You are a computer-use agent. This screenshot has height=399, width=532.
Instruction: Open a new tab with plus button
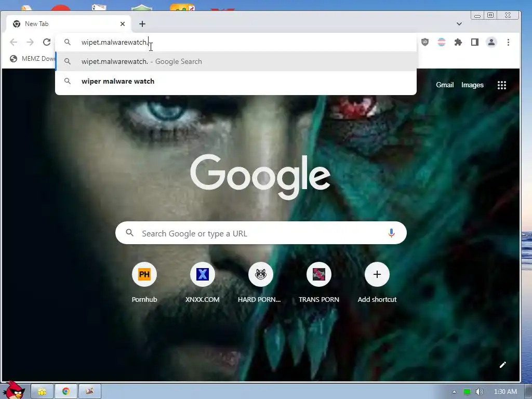click(142, 24)
